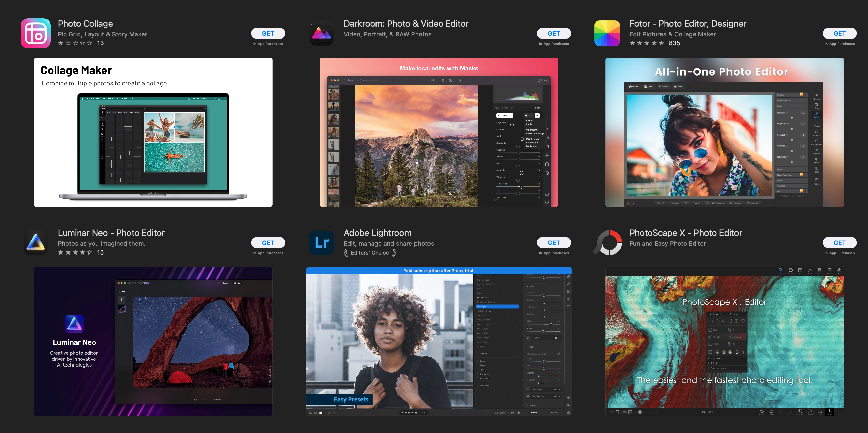View the PhotoScape X Editor screenshot
Image resolution: width=868 pixels, height=433 pixels.
coord(725,341)
